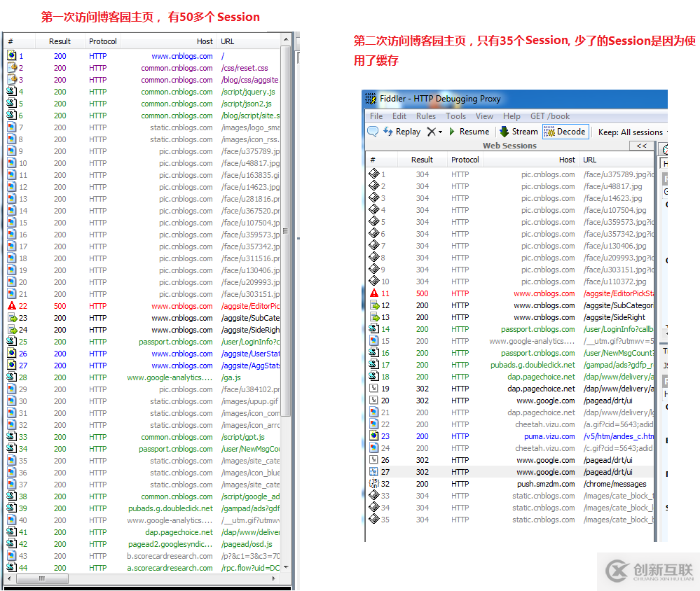Click host b.scorecardresearch.com in left list
The width and height of the screenshot is (700, 591).
click(x=170, y=556)
